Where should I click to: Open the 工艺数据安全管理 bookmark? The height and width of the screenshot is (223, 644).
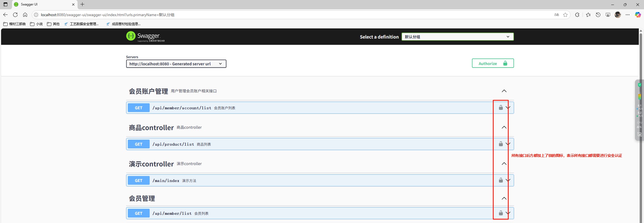point(81,24)
